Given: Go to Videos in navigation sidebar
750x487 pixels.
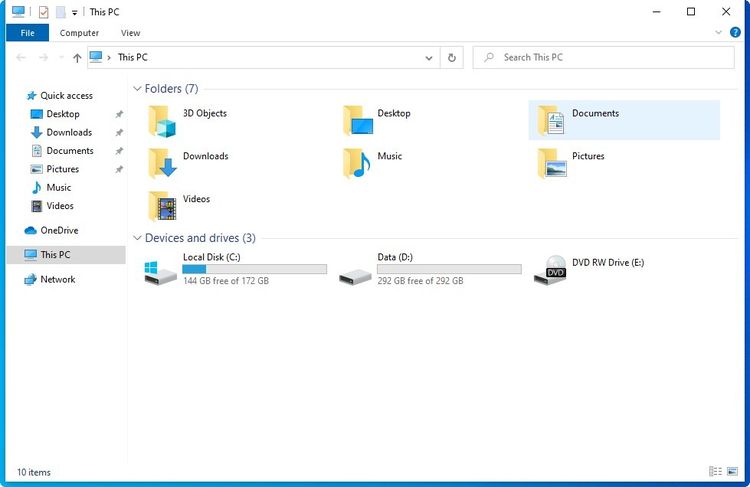Looking at the screenshot, I should pos(60,206).
